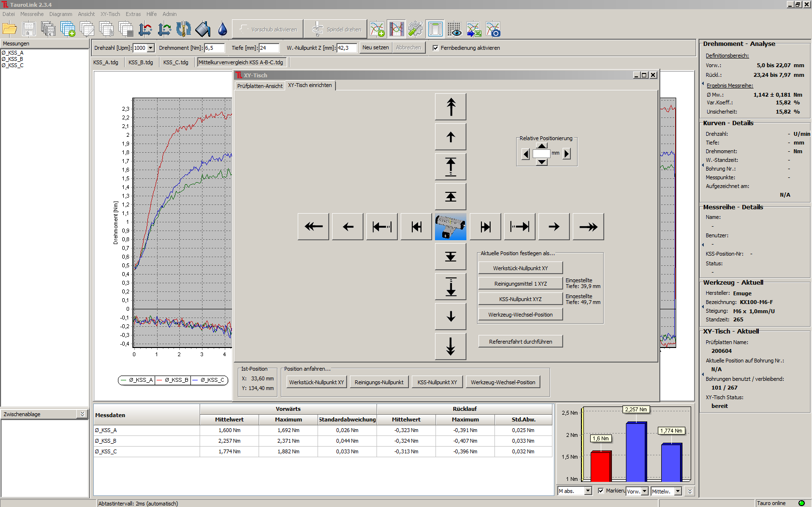
Task: Click the center machine image button
Action: pos(450,227)
